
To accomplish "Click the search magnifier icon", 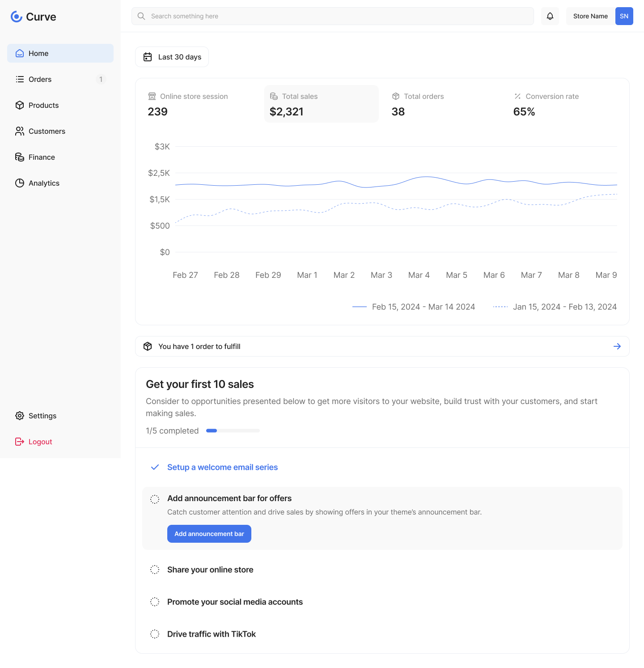I will (x=141, y=16).
